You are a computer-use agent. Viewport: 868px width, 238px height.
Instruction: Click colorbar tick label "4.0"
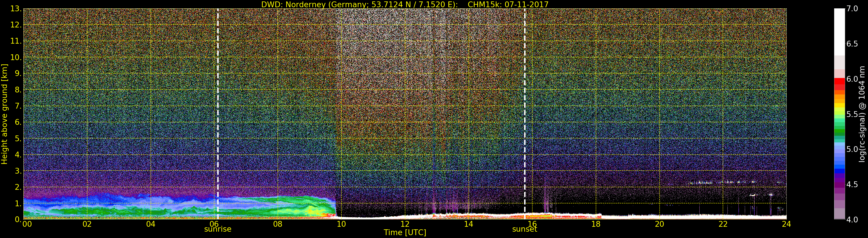pyautogui.click(x=852, y=220)
